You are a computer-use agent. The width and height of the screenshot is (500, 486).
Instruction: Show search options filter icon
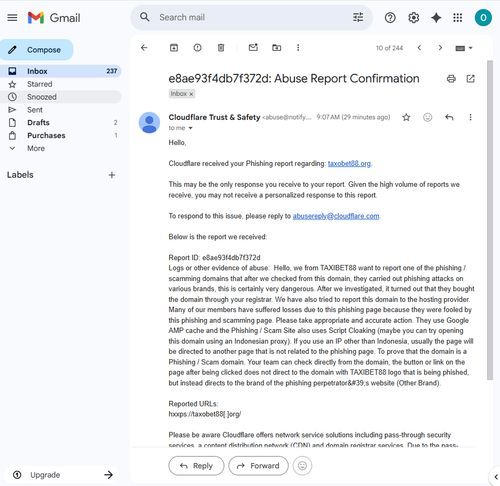click(x=358, y=17)
